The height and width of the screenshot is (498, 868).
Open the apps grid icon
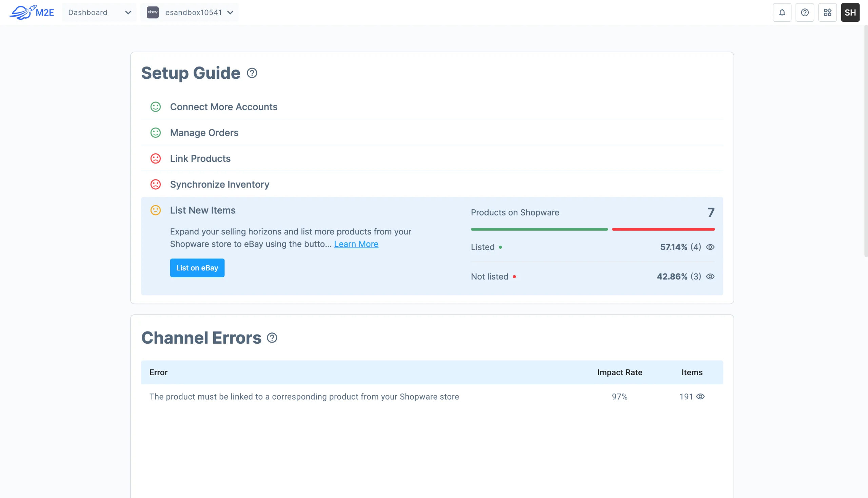[827, 13]
